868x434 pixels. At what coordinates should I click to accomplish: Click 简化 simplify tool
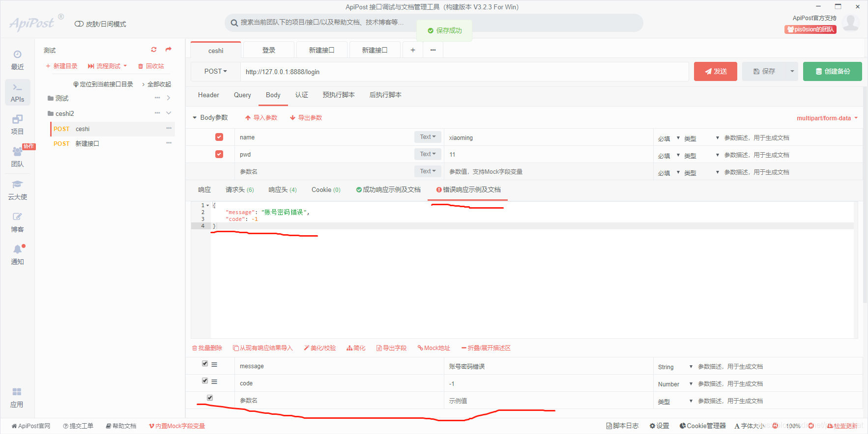click(x=356, y=348)
